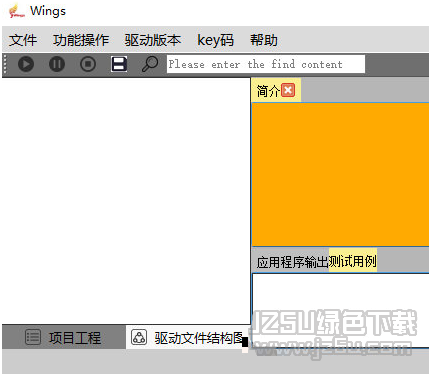The height and width of the screenshot is (374, 430).
Task: Open the 文件 menu
Action: (23, 40)
